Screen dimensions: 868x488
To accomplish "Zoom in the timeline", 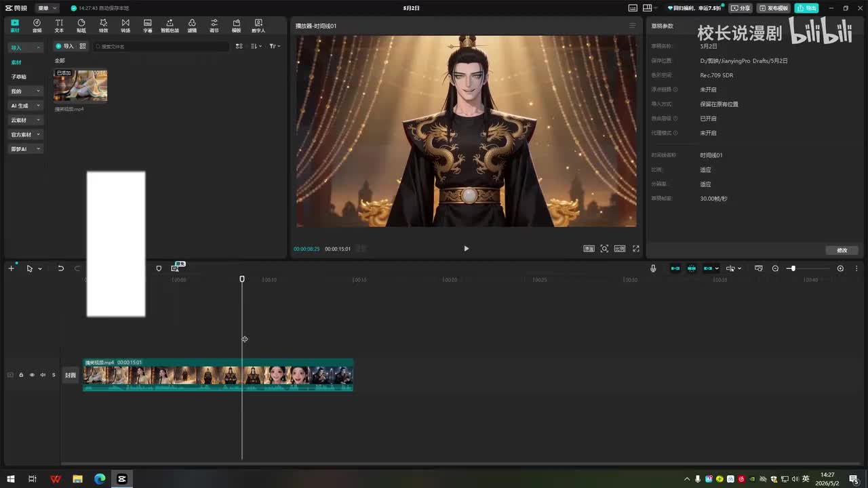I will (x=840, y=268).
